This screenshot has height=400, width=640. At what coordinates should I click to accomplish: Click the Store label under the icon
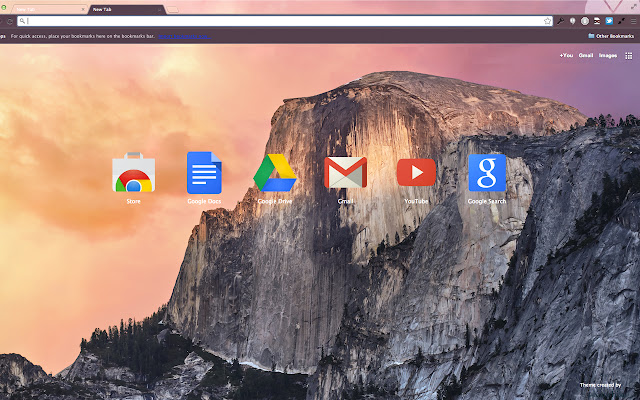tap(133, 201)
